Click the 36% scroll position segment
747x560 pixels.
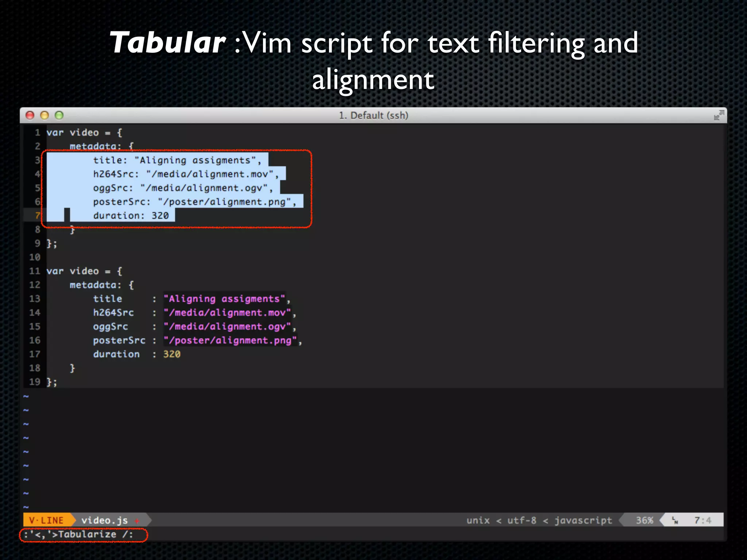(644, 520)
